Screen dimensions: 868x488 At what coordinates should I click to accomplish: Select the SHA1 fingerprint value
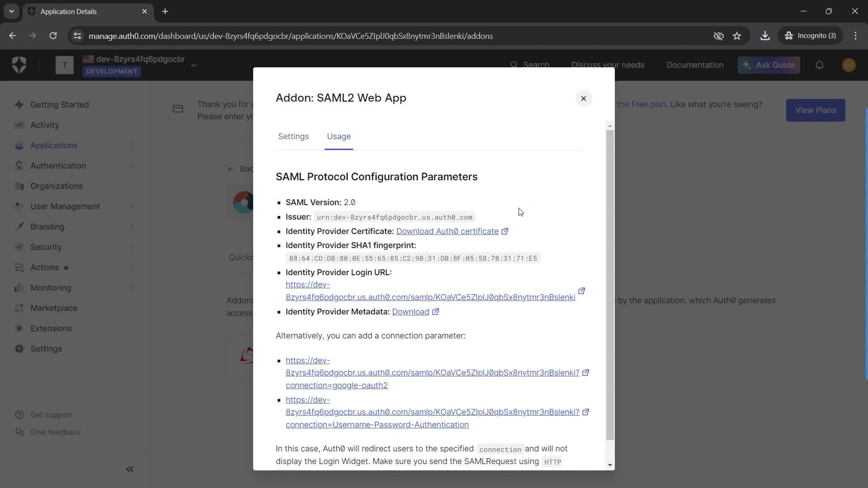coord(413,258)
